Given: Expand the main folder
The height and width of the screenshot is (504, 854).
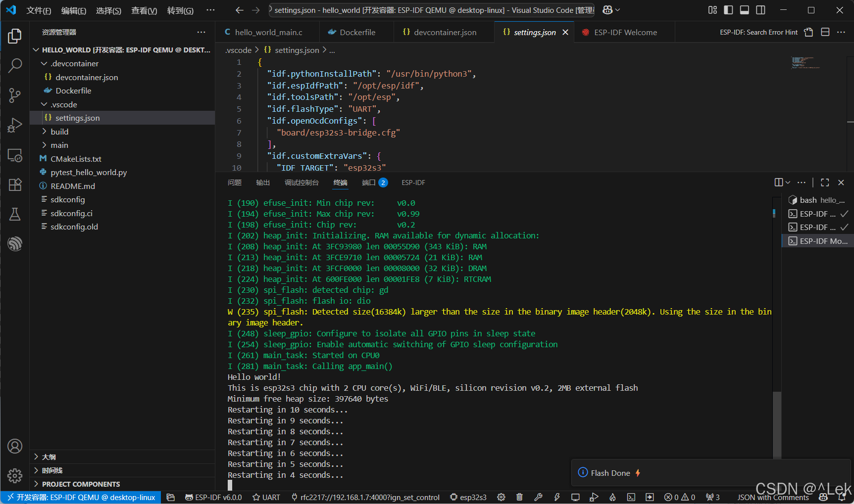Looking at the screenshot, I should coord(44,145).
